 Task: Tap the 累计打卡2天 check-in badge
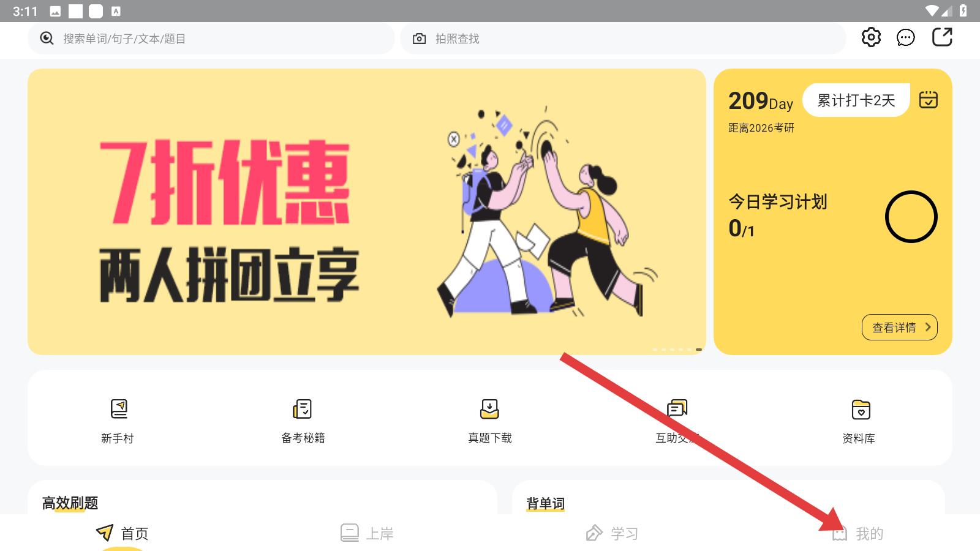pyautogui.click(x=856, y=100)
